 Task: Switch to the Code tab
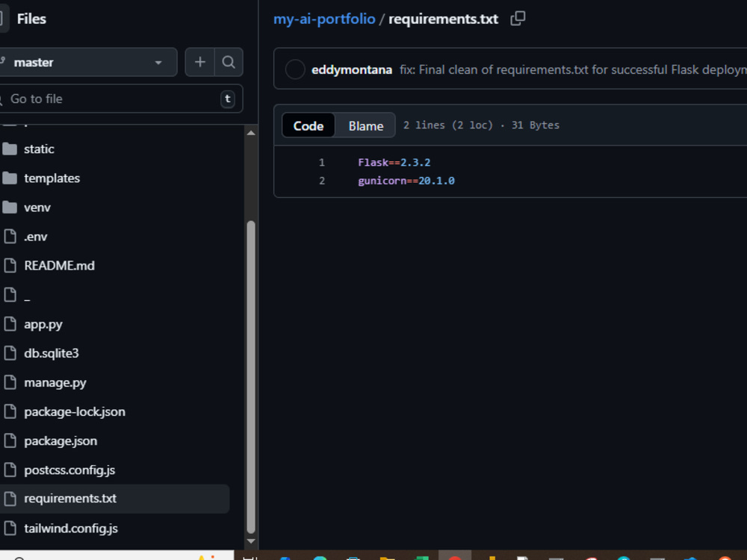[309, 125]
